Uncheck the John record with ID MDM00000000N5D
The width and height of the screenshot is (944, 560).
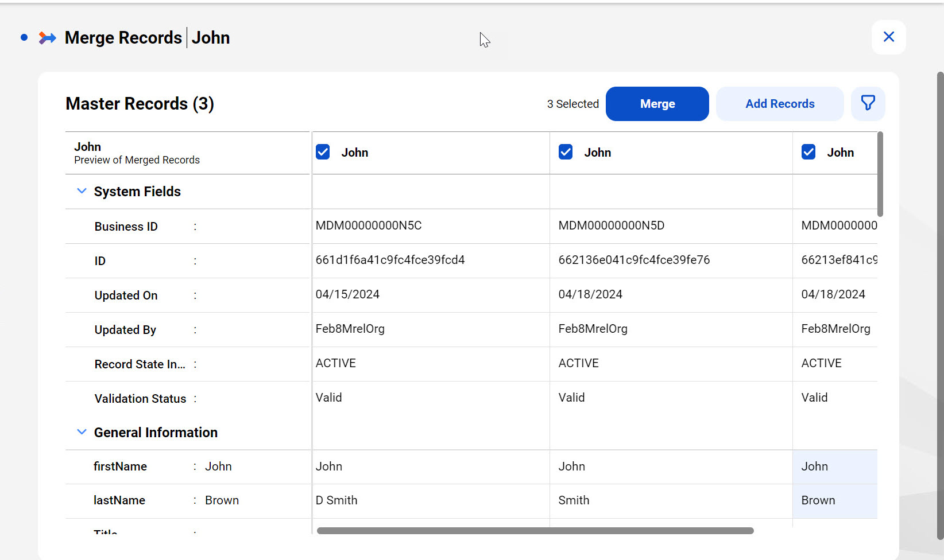pyautogui.click(x=566, y=152)
